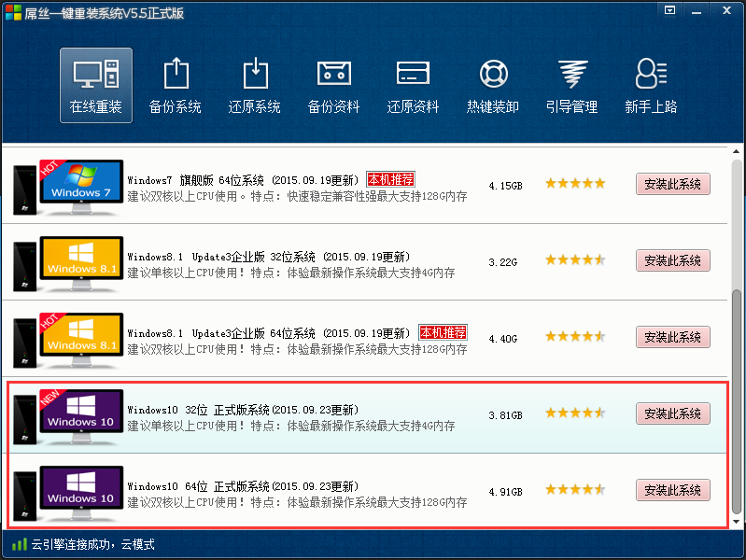Image resolution: width=746 pixels, height=560 pixels.
Task: Click the 新手上路 beginner guide icon
Action: tap(651, 85)
